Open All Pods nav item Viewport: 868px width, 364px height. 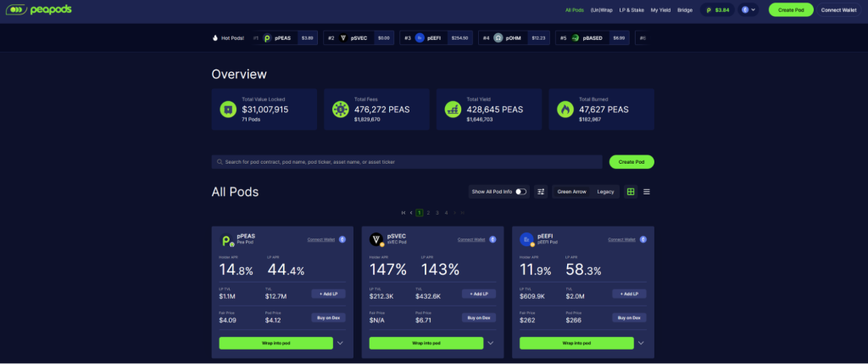(575, 10)
